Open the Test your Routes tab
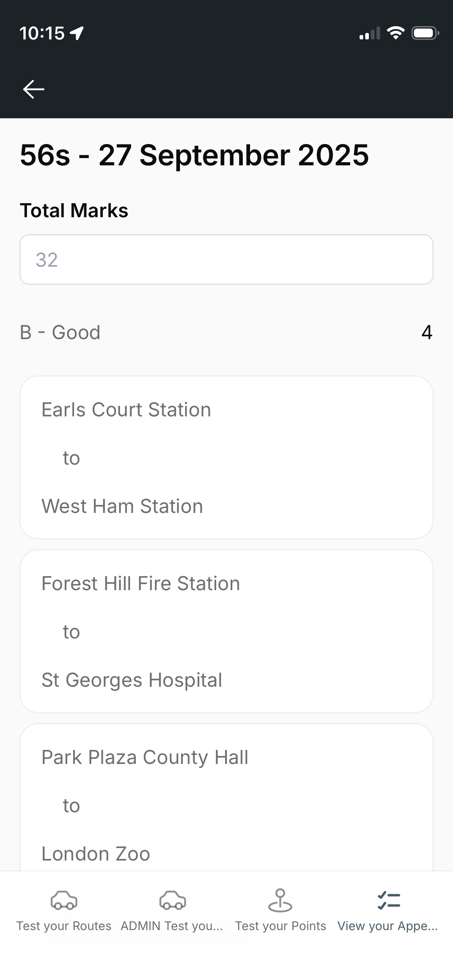 pos(64,926)
